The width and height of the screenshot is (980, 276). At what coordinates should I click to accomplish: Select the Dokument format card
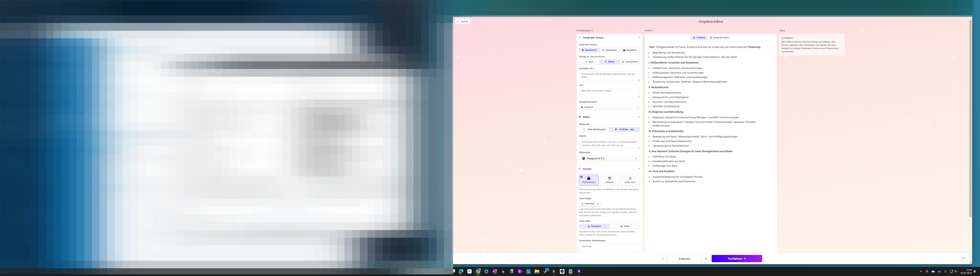(630, 180)
